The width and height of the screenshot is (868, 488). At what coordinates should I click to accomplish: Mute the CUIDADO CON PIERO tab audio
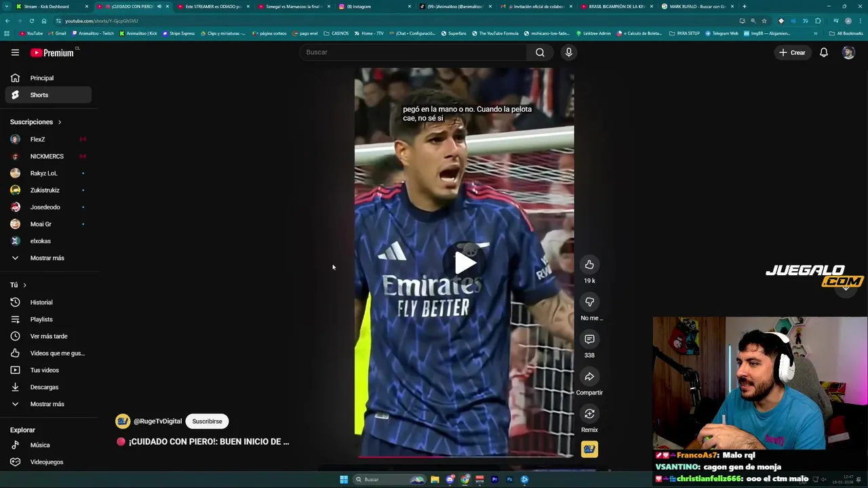click(x=159, y=6)
